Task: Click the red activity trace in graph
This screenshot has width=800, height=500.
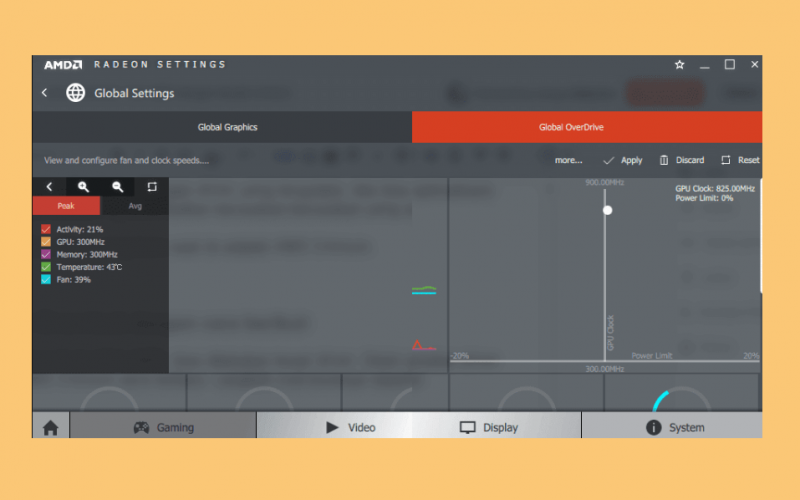Action: tap(423, 345)
